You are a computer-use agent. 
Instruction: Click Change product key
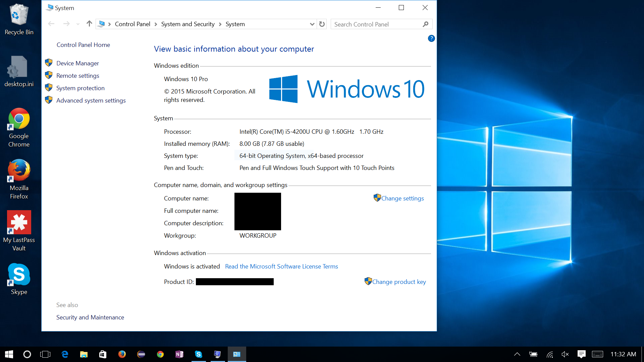click(399, 282)
